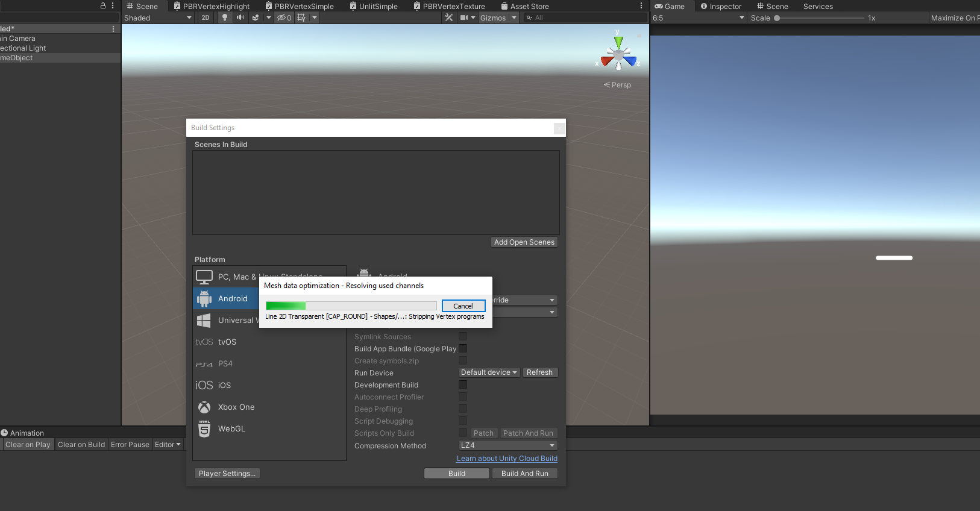Click the Scene view search field
980x511 pixels.
coord(585,17)
